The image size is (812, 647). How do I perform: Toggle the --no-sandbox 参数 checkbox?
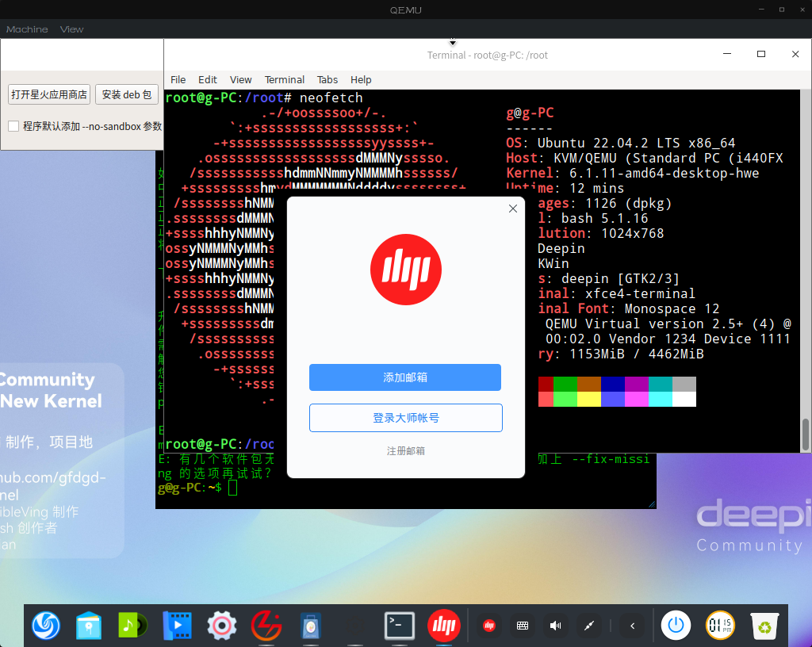tap(14, 126)
